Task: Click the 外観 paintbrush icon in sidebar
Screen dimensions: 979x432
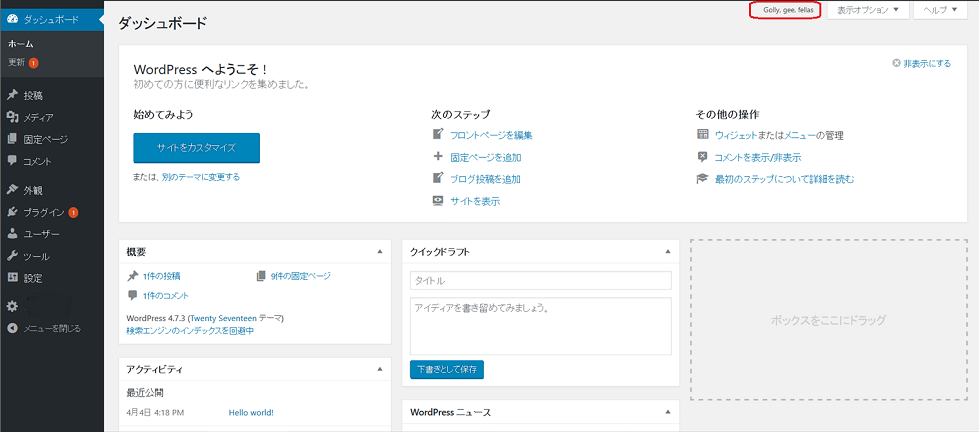Action: click(x=12, y=190)
